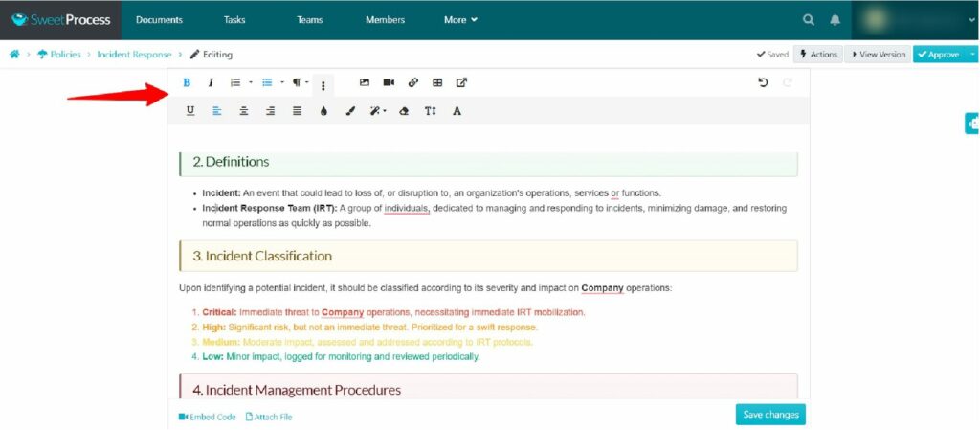Insert an image into the document
The height and width of the screenshot is (430, 980).
coord(365,82)
